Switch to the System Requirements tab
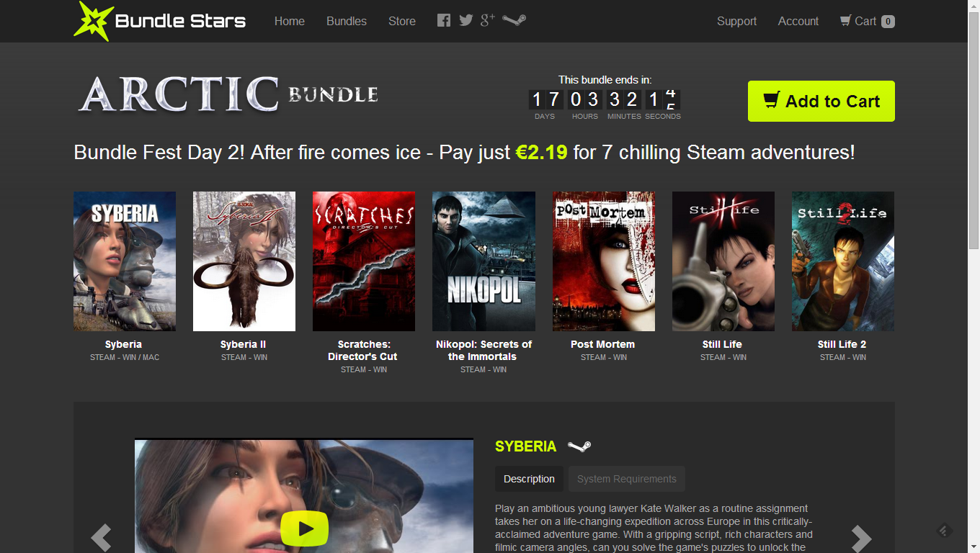The height and width of the screenshot is (553, 980). 626,478
